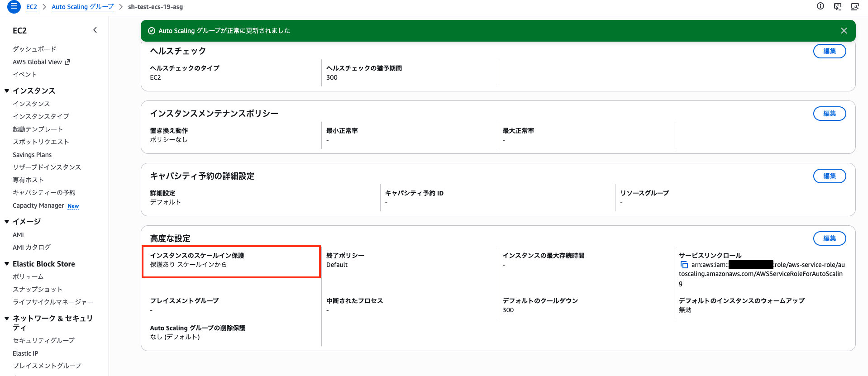
Task: Click the 保護あり スケールインから value
Action: (x=188, y=265)
